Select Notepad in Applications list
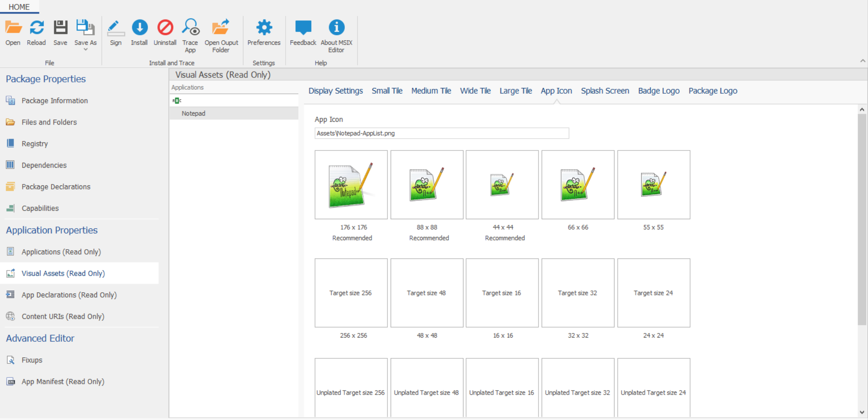The height and width of the screenshot is (420, 868). click(x=234, y=113)
